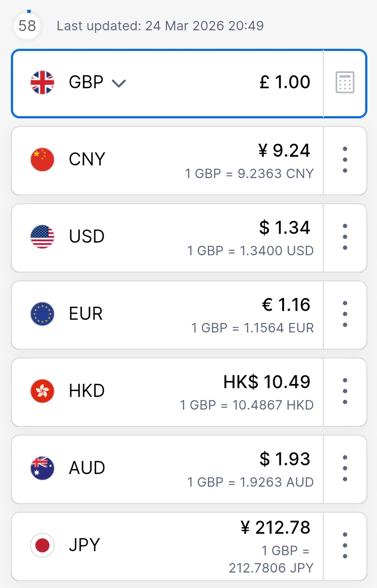Click the European Union flag icon
The width and height of the screenshot is (377, 588).
(42, 314)
